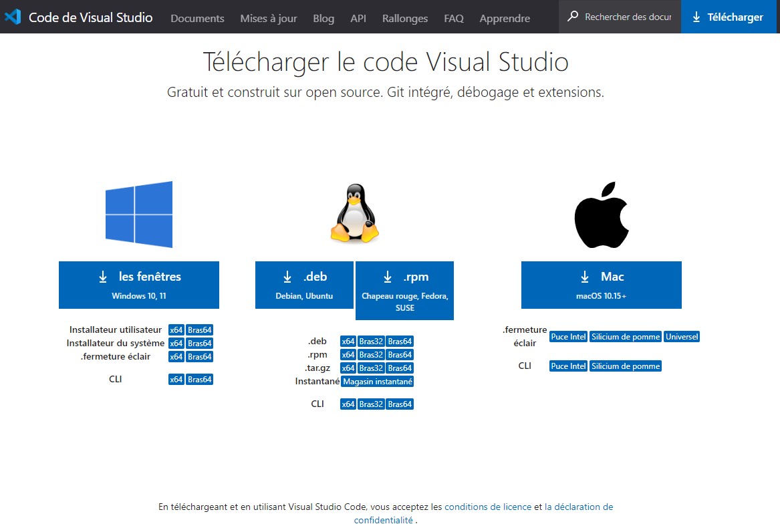Open the API menu item
Screen dimensions: 780x532
coord(358,19)
